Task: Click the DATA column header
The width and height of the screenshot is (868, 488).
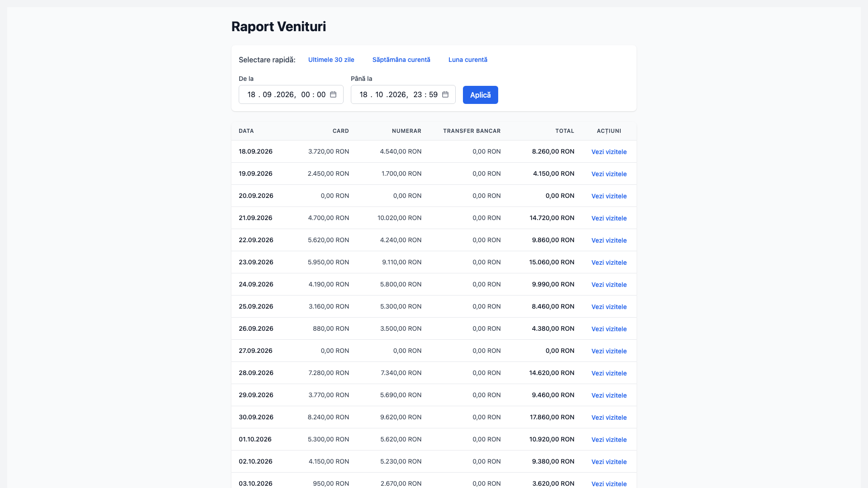Action: coord(246,131)
